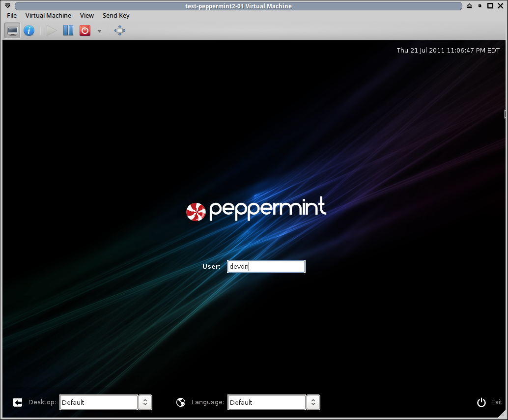Viewport: 508px width, 420px height.
Task: Shade window with titlebar up-arrow button
Action: [470, 6]
